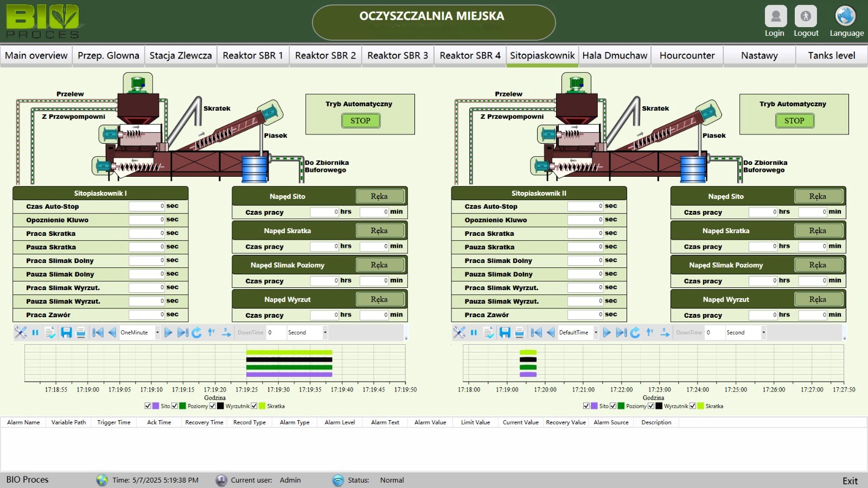Uncheck the Sito series in left chart legend
The height and width of the screenshot is (488, 868).
click(148, 406)
